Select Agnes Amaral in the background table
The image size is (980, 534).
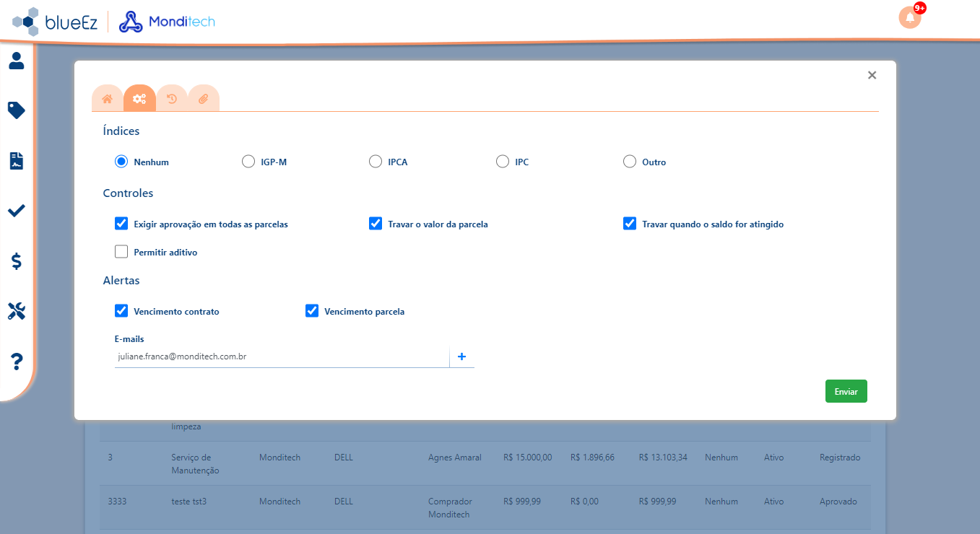click(455, 458)
